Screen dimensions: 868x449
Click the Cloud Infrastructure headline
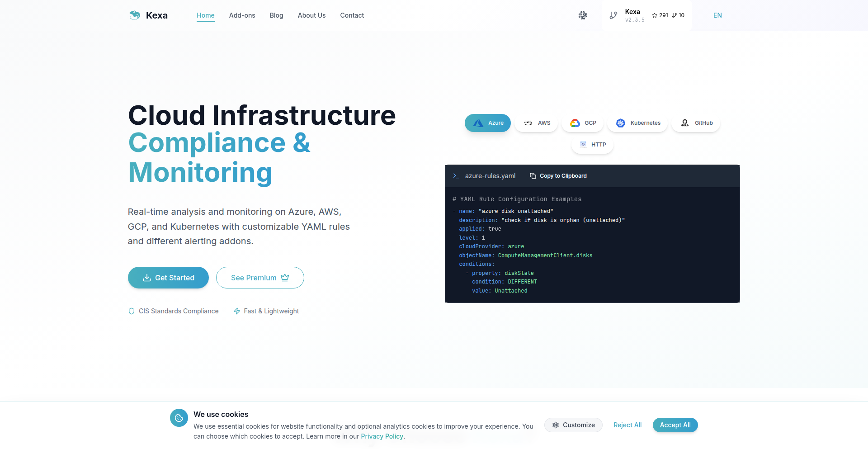click(262, 115)
